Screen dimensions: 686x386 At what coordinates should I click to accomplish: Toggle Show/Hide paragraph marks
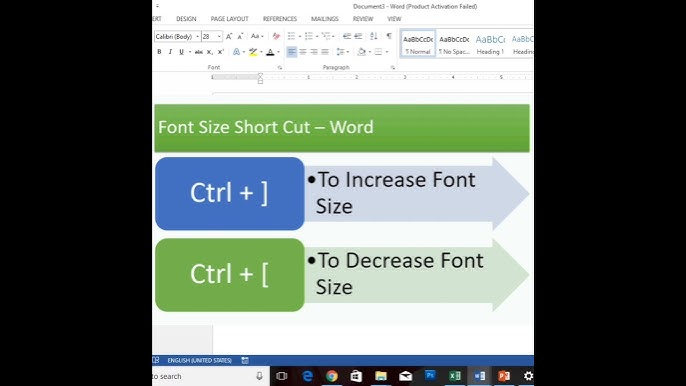[388, 36]
